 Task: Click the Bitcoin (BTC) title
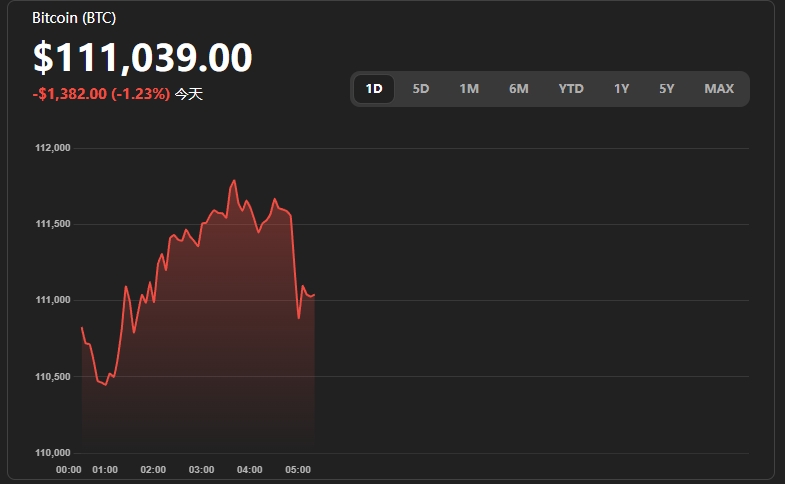click(x=74, y=18)
